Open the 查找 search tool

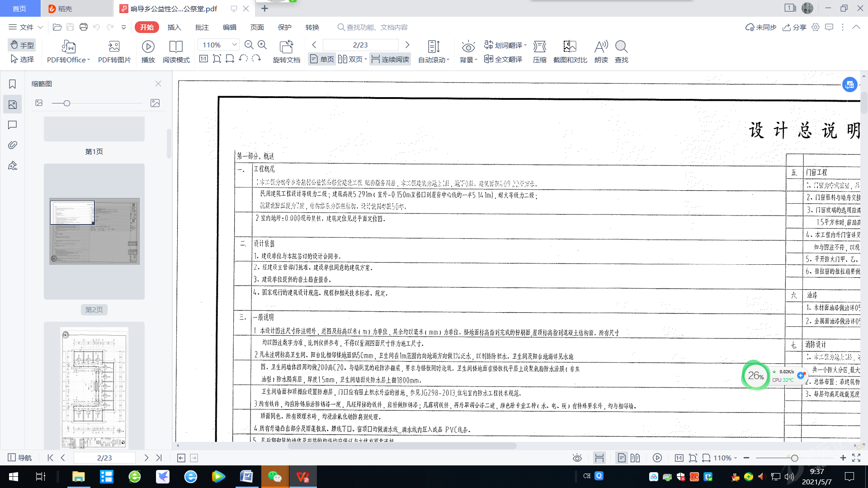tap(621, 52)
